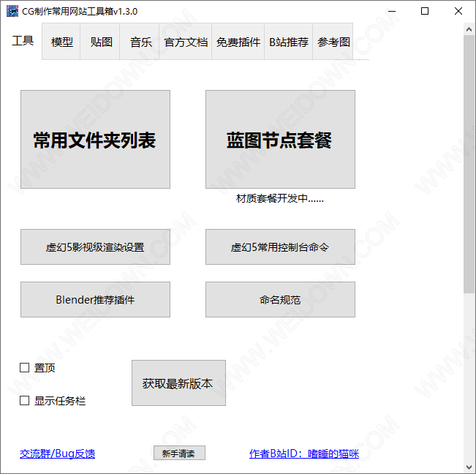Click the app icon in title bar
476x474 pixels.
click(x=12, y=11)
